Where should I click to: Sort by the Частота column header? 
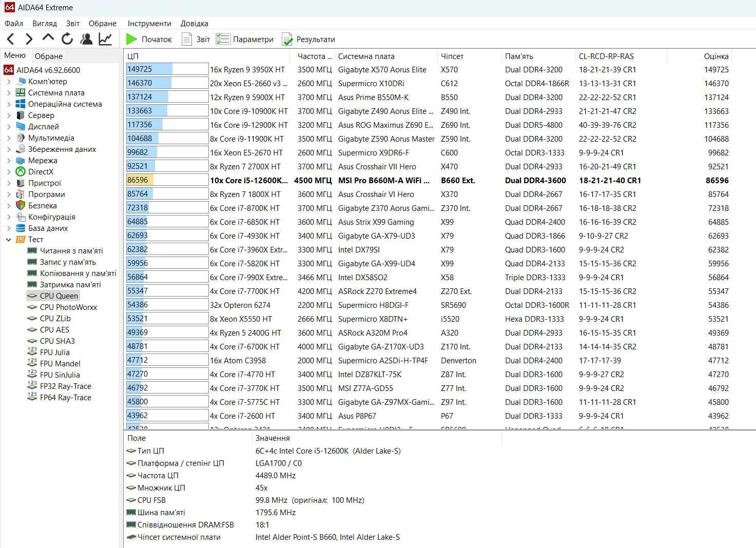[x=312, y=56]
